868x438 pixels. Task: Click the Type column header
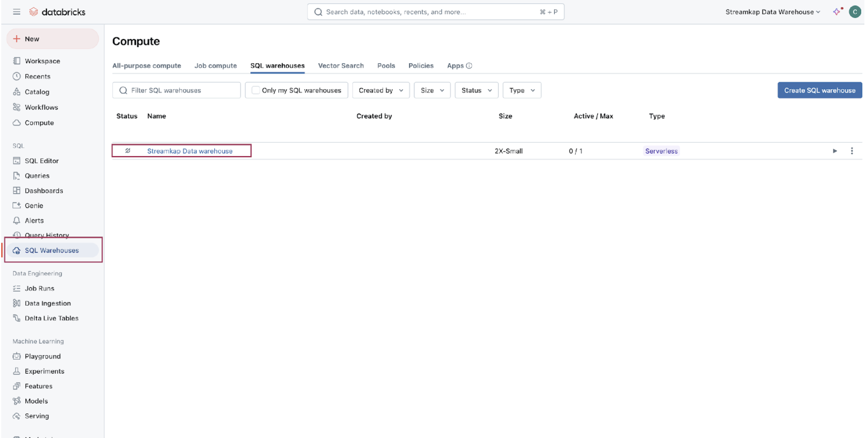coord(657,116)
